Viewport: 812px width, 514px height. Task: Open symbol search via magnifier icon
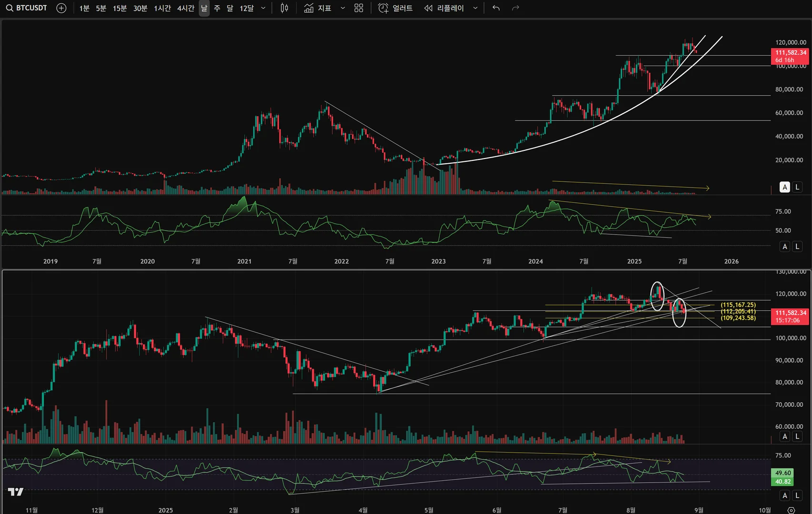pos(10,8)
